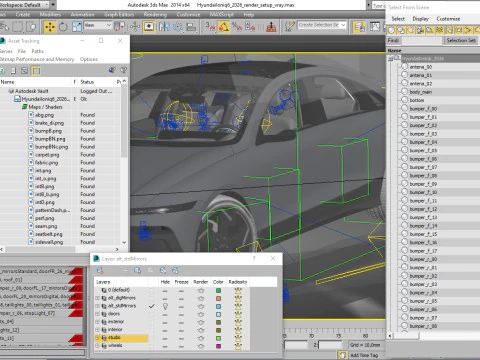Click the Name column header in Asset Tracking

[36, 82]
